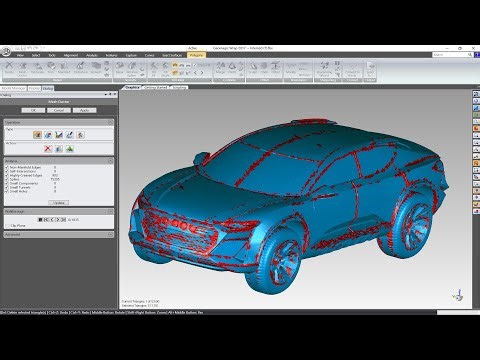This screenshot has height=360, width=480.
Task: Select the Sculpt tool
Action: tap(252, 68)
